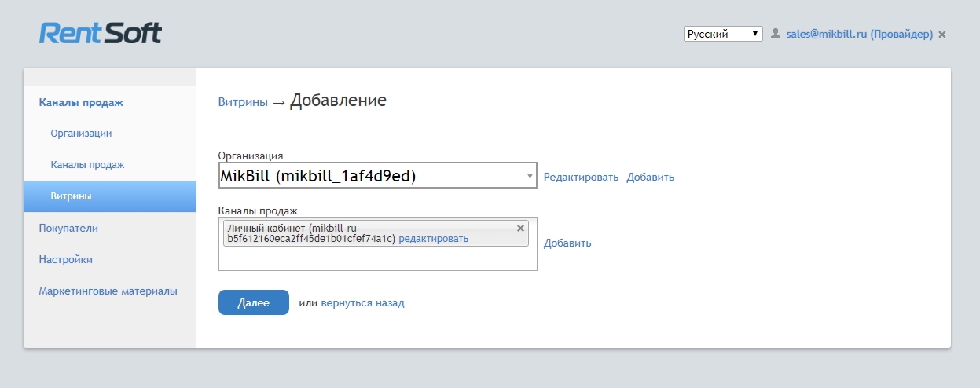
Task: Select the Каналы продаж sub-item in sidebar
Action: 87,165
